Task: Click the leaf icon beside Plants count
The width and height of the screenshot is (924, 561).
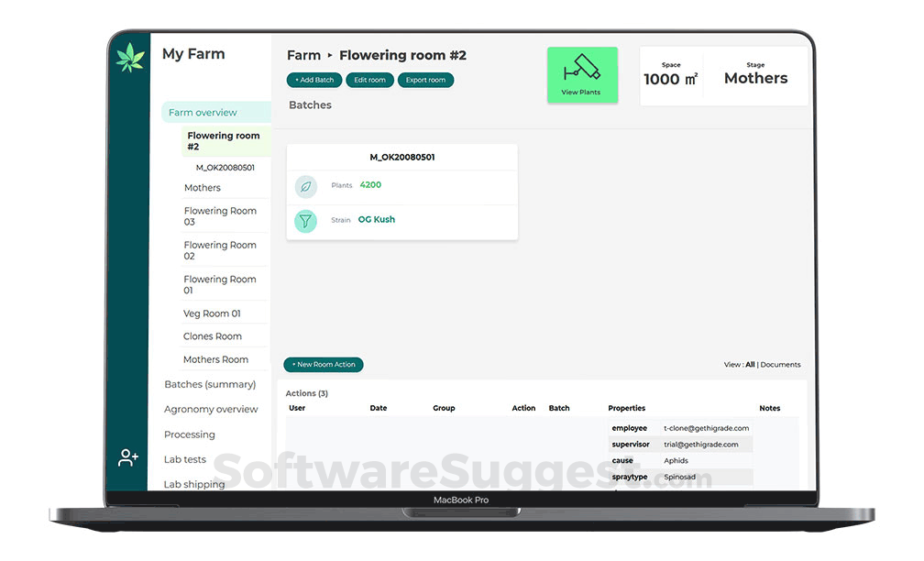Action: [305, 184]
